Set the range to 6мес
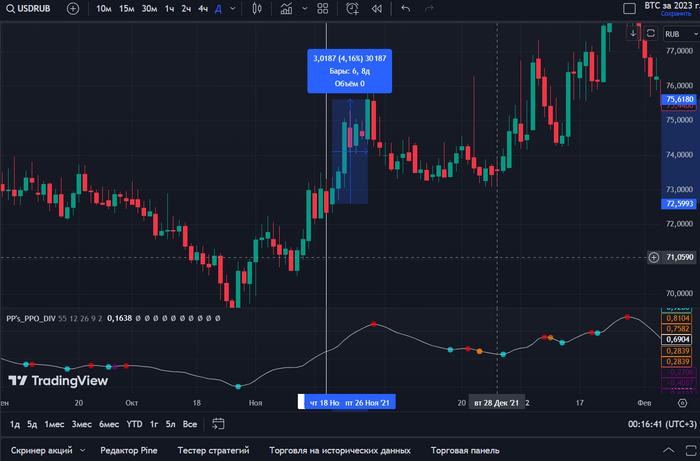The image size is (700, 461). pyautogui.click(x=109, y=424)
